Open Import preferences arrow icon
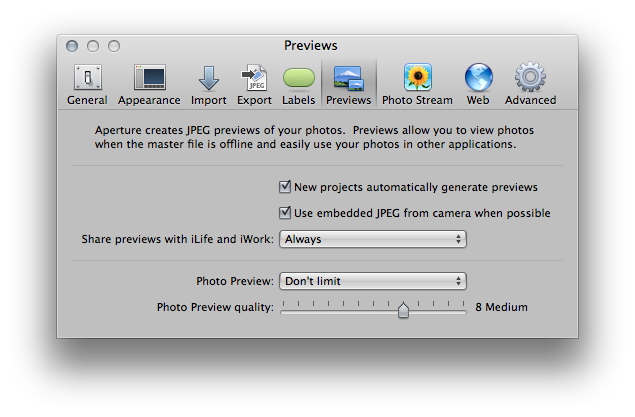Viewport: 635px width, 417px height. (209, 78)
